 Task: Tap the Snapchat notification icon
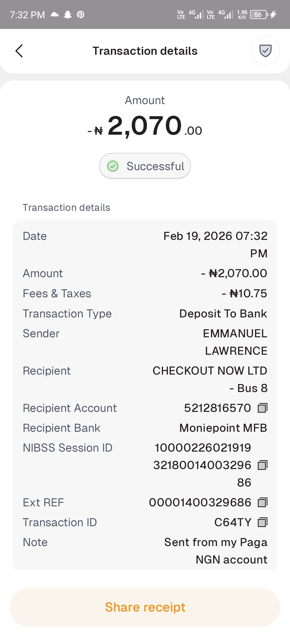pyautogui.click(x=68, y=14)
